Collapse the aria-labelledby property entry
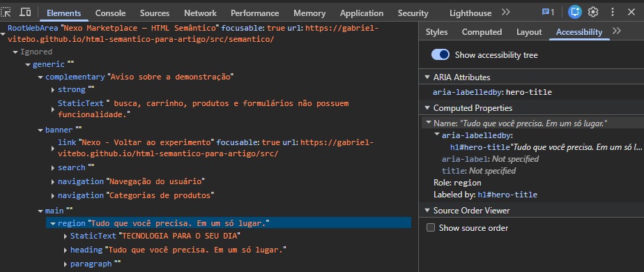The width and height of the screenshot is (644, 272). [x=437, y=135]
